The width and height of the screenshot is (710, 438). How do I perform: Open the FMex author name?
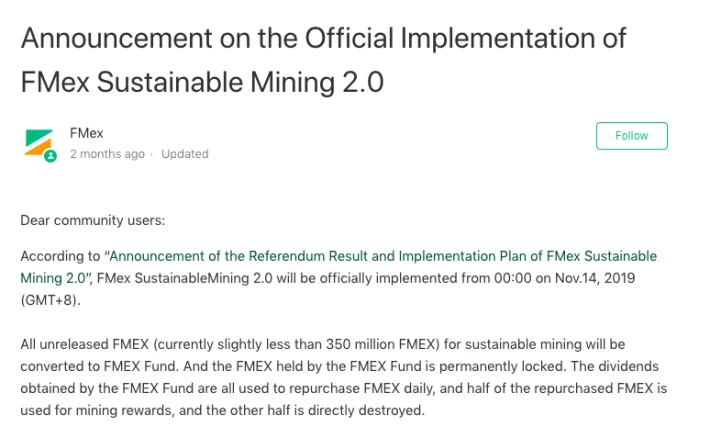(86, 133)
